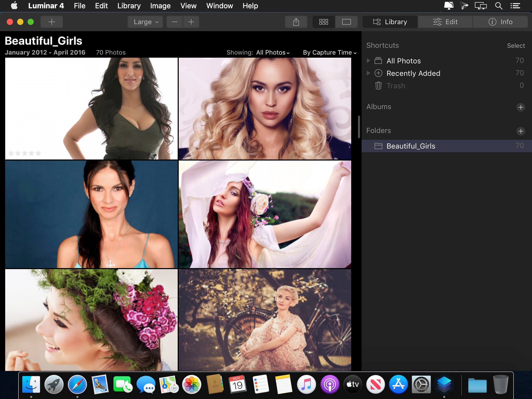532x399 pixels.
Task: Click the share export icon
Action: pos(296,22)
